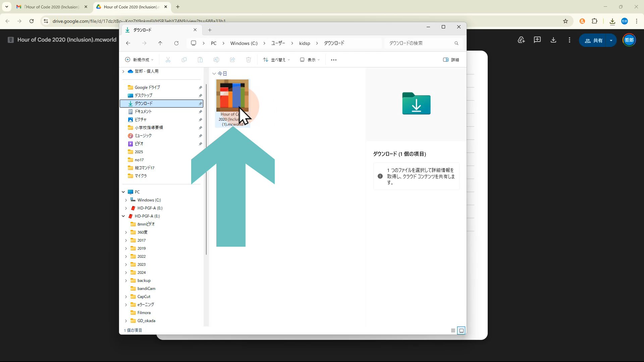This screenshot has height=362, width=644.
Task: Click the bookmark star in the address bar
Action: click(566, 21)
